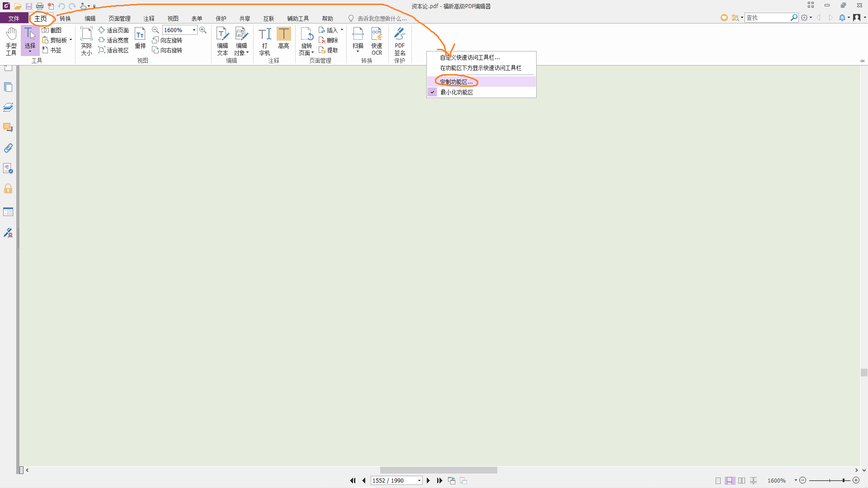Expand the Scan (扫描) dropdown
Screen dimensions: 868x488
point(358,52)
